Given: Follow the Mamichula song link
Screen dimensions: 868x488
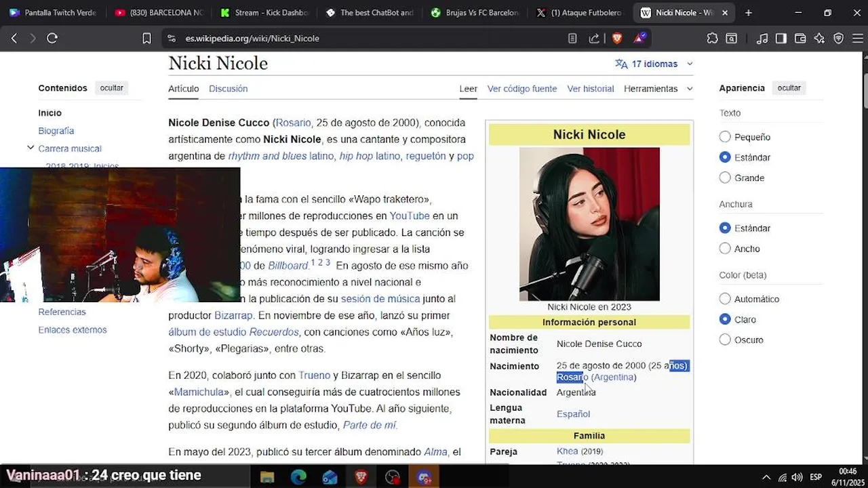Looking at the screenshot, I should click(x=199, y=392).
